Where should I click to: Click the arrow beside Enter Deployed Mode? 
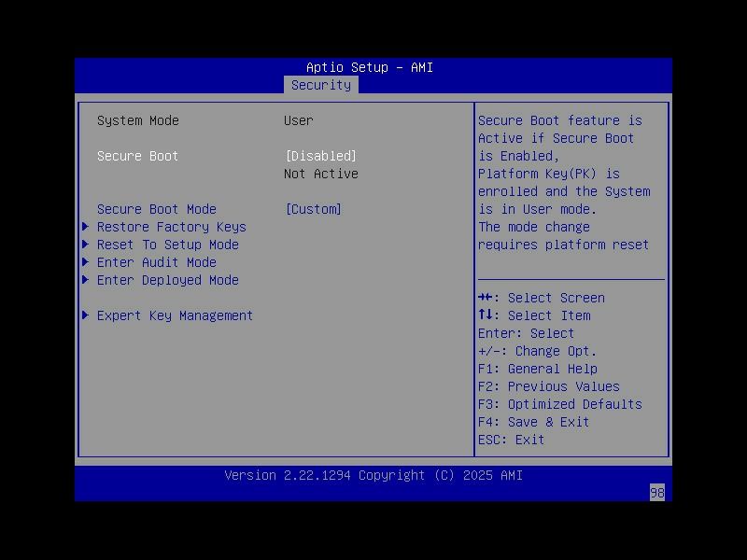(86, 279)
